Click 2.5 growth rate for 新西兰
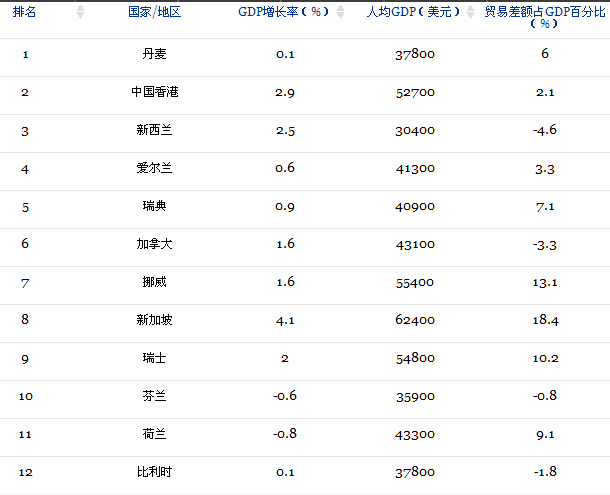The height and width of the screenshot is (495, 610). 285,130
